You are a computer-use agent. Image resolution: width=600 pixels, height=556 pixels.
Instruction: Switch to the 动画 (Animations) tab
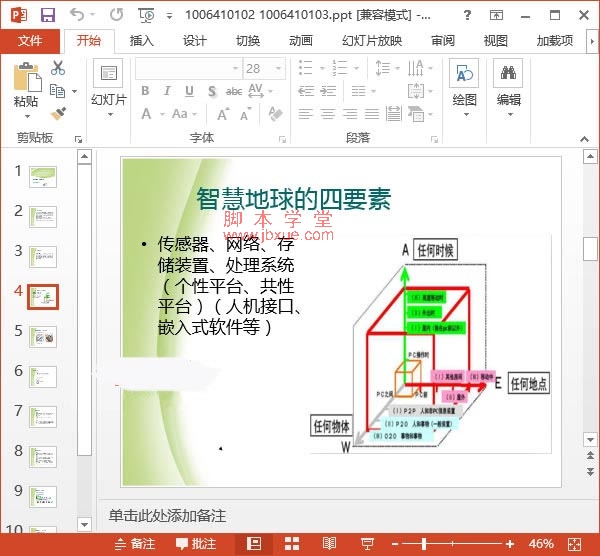click(301, 41)
